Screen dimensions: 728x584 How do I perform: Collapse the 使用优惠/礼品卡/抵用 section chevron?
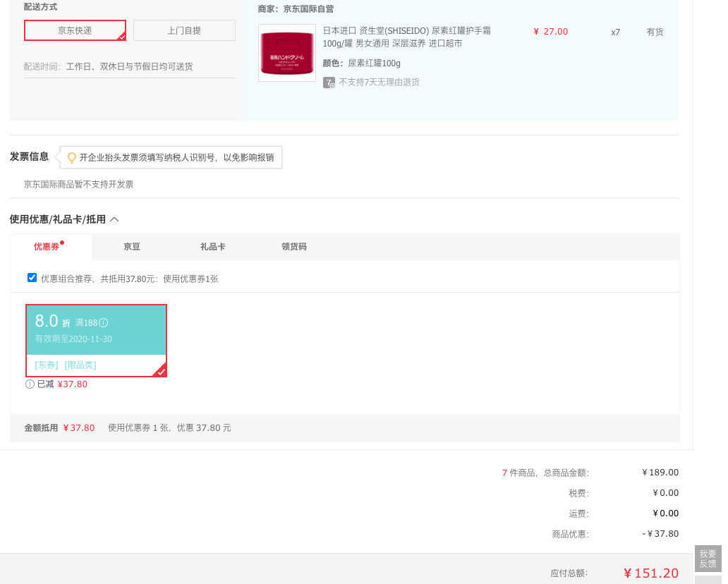coord(114,219)
